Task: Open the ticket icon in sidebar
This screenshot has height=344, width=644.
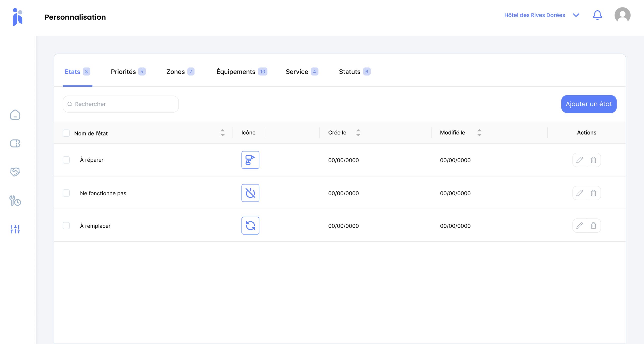Action: pos(15,143)
